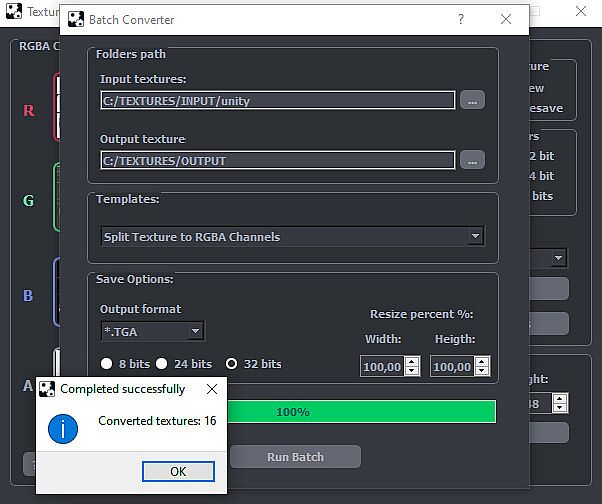Image resolution: width=602 pixels, height=504 pixels.
Task: Click the red R channel label
Action: tap(29, 111)
